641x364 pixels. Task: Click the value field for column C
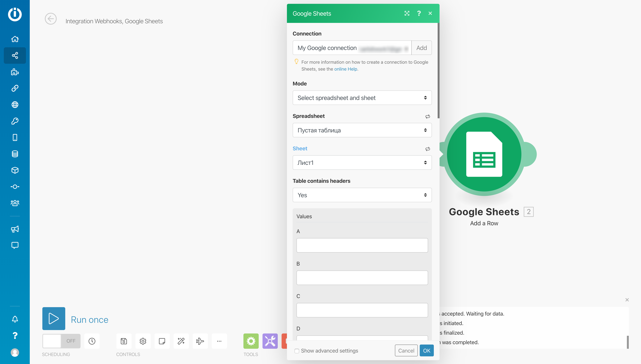362,310
